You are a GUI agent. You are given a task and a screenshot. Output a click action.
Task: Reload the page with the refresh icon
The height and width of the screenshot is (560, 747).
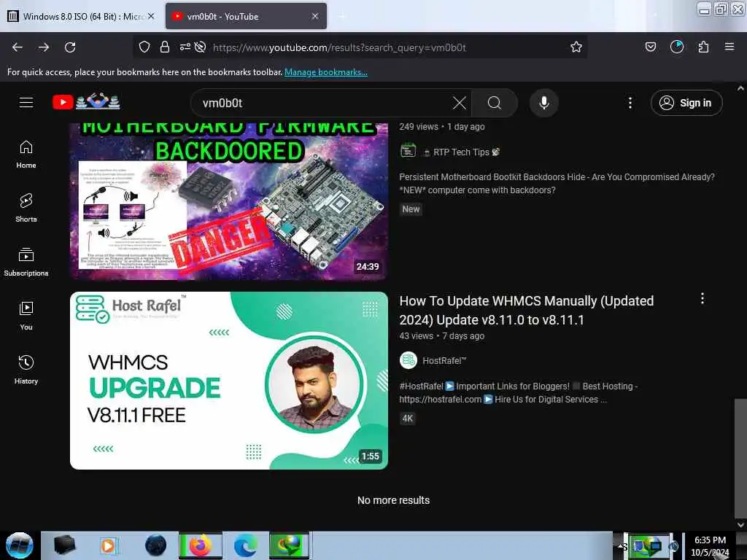point(70,47)
